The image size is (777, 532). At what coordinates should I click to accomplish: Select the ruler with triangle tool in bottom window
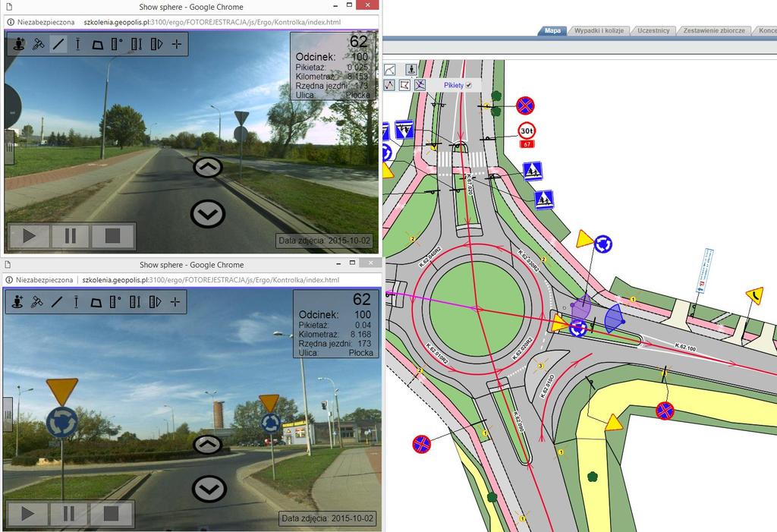(155, 301)
